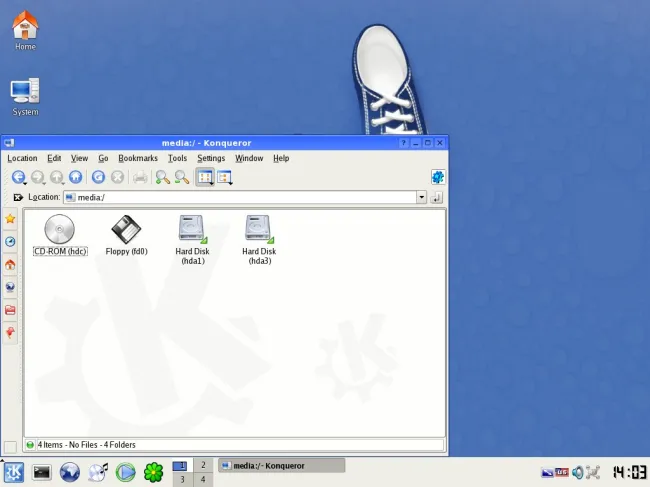Viewport: 650px width, 487px height.
Task: Go back with the Back arrow
Action: (18, 177)
